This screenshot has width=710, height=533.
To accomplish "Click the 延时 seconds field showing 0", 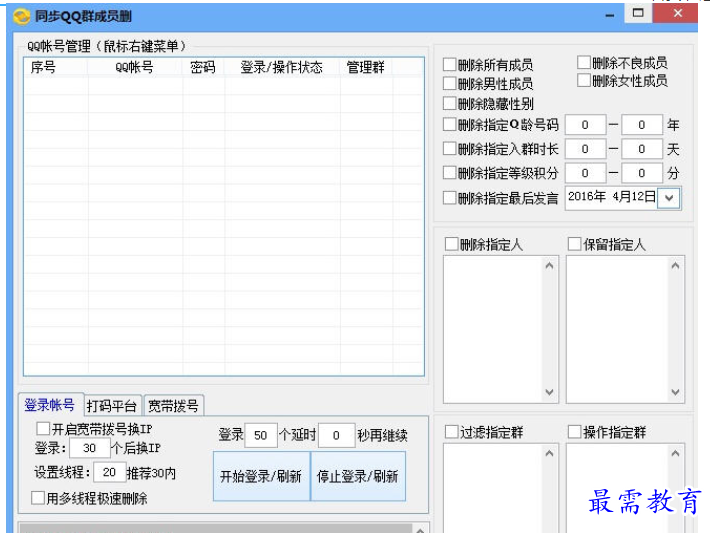I will (336, 435).
